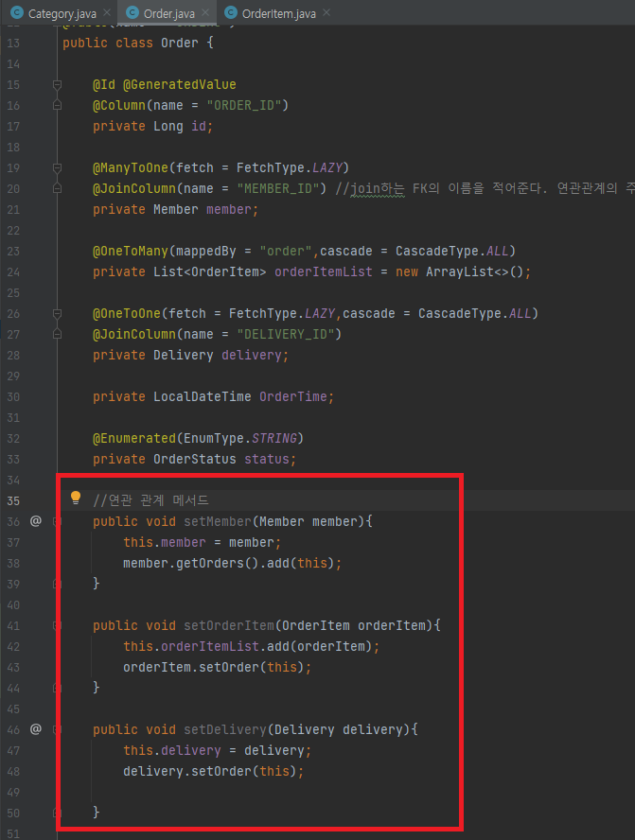Click the gutter @ icon beside setDelivery

(35, 729)
